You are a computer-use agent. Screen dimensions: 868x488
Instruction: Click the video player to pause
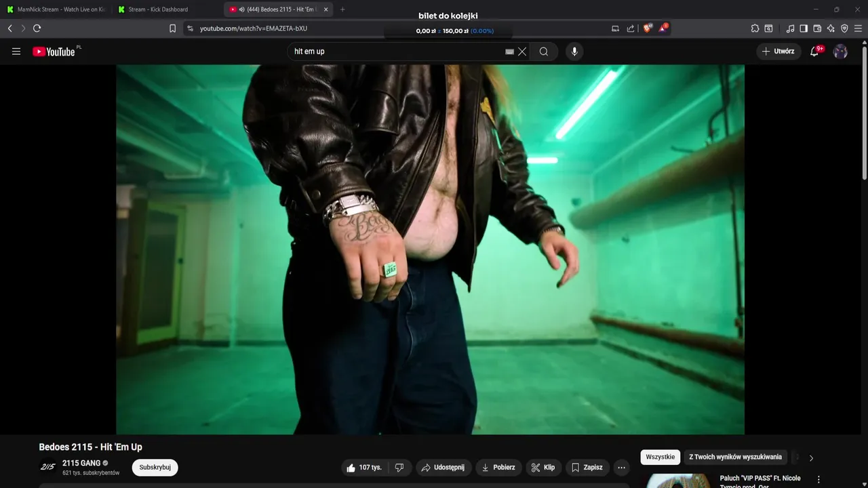(430, 249)
